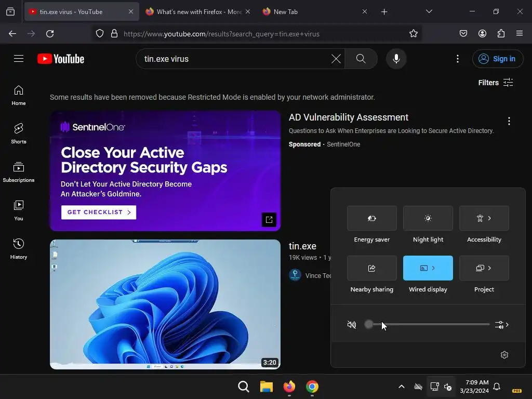The image size is (532, 399).
Task: Click the YouTube logo
Action: 61,59
